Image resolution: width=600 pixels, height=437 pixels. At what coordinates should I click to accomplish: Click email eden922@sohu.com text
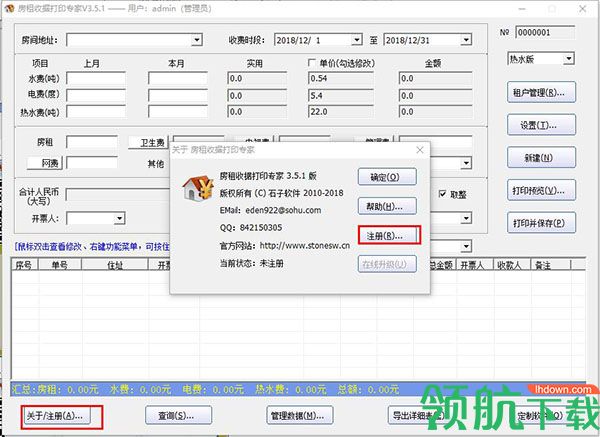tap(283, 210)
